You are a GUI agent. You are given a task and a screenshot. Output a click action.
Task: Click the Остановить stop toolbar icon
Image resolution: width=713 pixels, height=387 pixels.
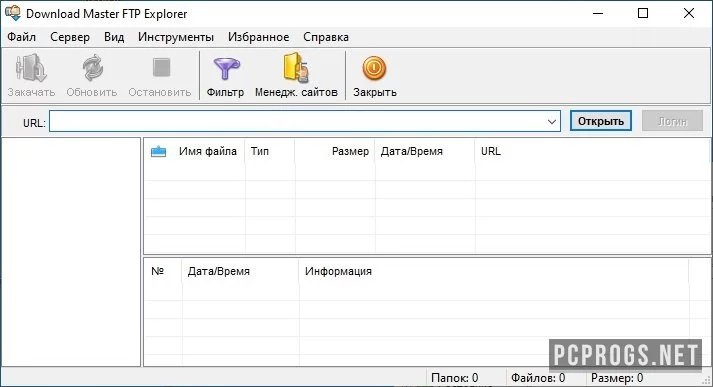tap(161, 68)
